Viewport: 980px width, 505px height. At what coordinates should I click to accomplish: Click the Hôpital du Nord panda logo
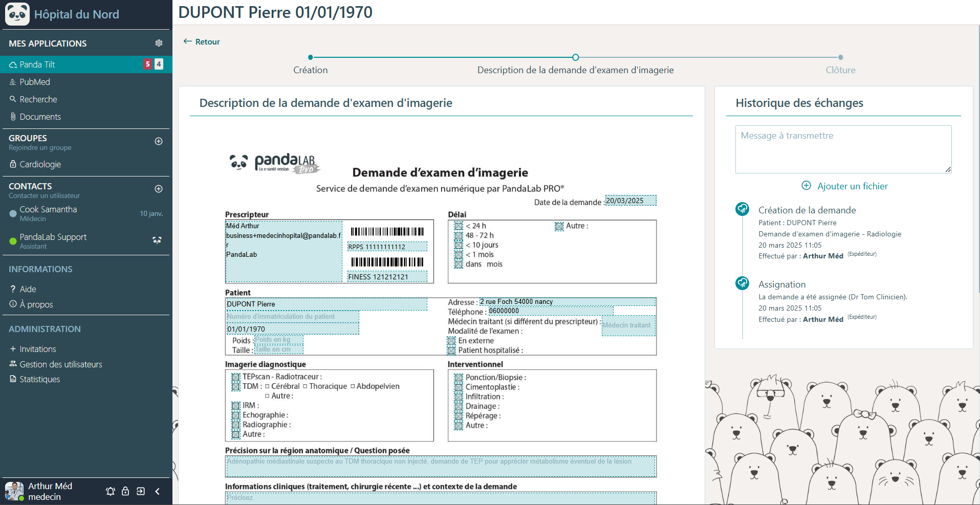17,14
